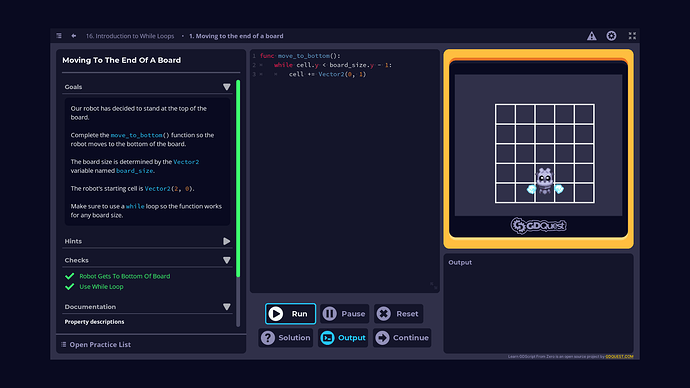Select breadcrumb 16. Introduction to While Loops
The height and width of the screenshot is (388, 690).
[130, 36]
